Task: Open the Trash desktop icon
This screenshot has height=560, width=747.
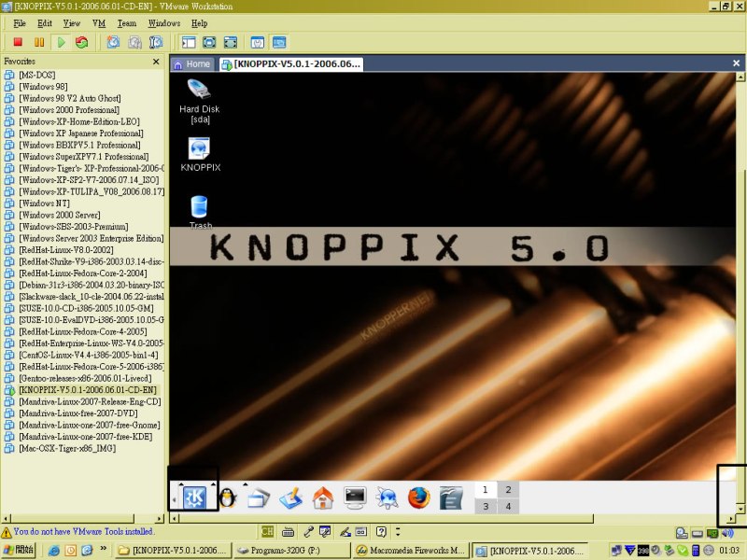Action: click(200, 213)
